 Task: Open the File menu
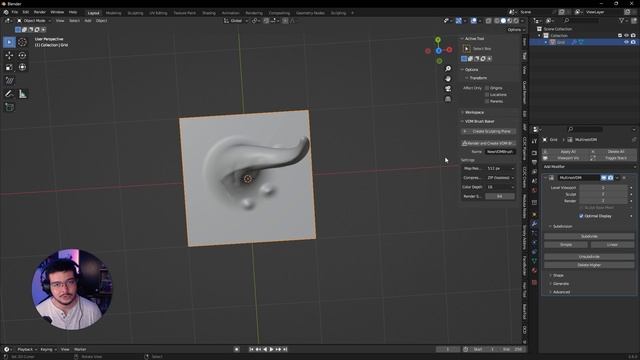click(x=15, y=12)
